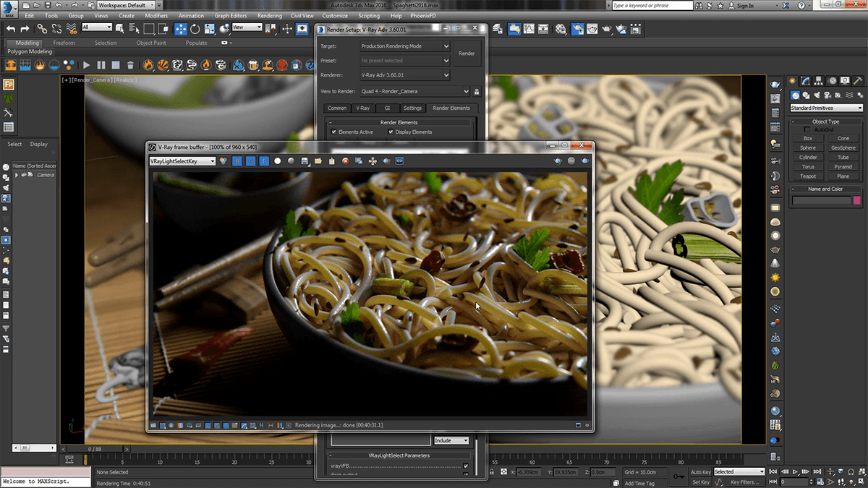Toggle the vrayVFB checkbox in VRayLightSelect Parameters
Viewport: 868px width, 488px height.
pyautogui.click(x=466, y=466)
